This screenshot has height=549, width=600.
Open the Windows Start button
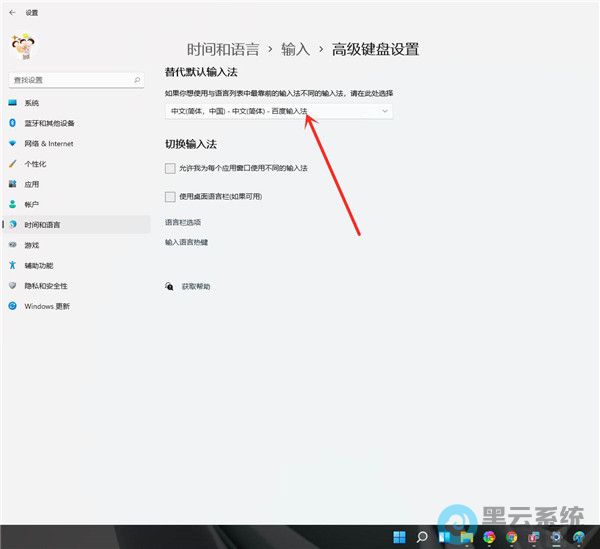[399, 537]
